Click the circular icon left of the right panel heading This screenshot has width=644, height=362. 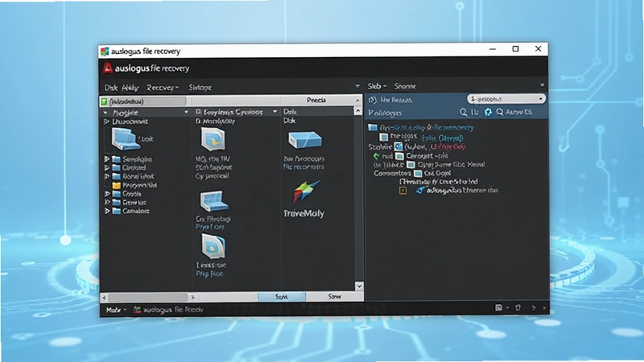(373, 100)
